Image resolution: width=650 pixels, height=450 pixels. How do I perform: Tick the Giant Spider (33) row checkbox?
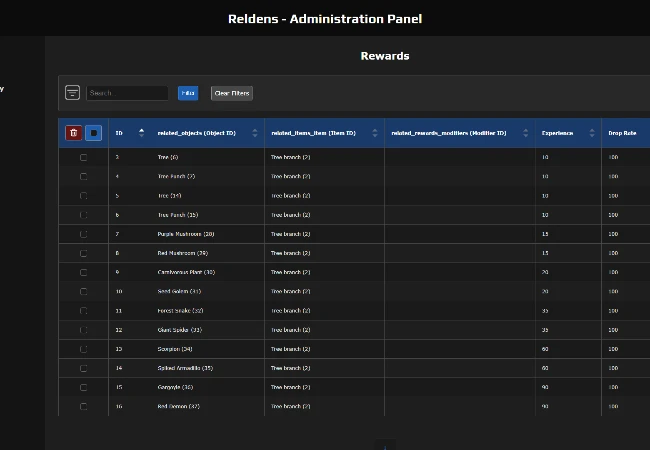83,330
